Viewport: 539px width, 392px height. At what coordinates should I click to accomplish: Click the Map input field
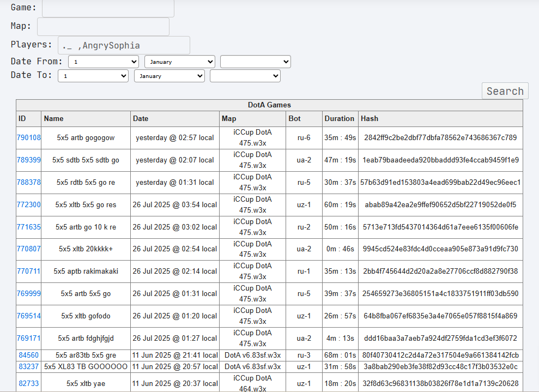tap(103, 27)
